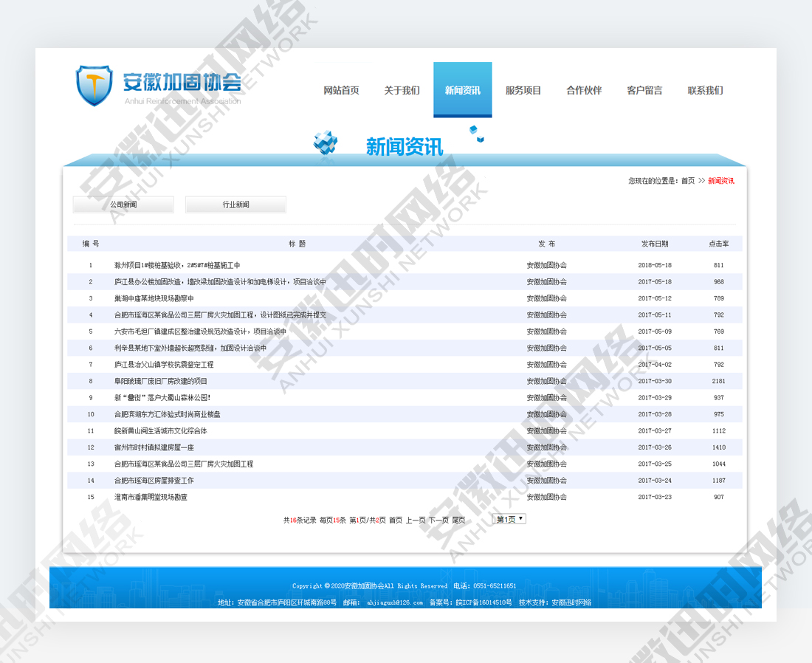Image resolution: width=812 pixels, height=663 pixels.
Task: Click the Anhui Reinforcement Association shield logo
Action: [x=94, y=85]
